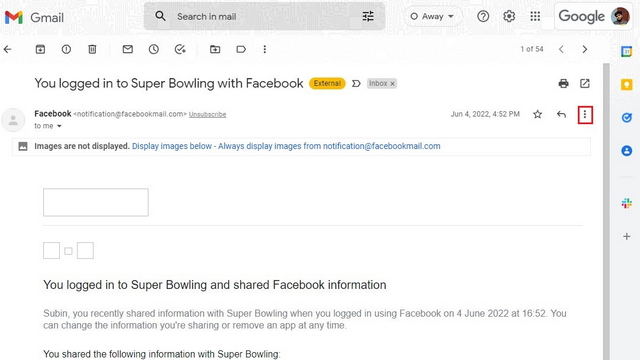Image resolution: width=640 pixels, height=360 pixels.
Task: Always display images from notification@facebookmail.com
Action: [329, 146]
